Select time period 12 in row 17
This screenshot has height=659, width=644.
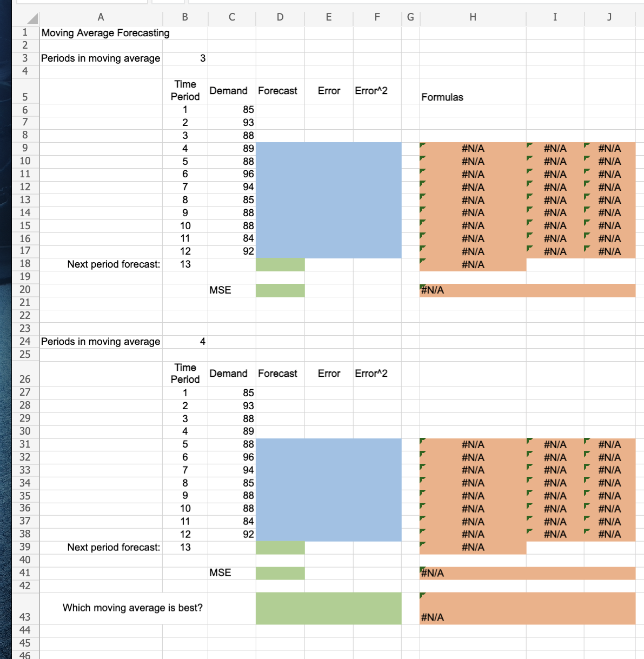click(x=185, y=251)
